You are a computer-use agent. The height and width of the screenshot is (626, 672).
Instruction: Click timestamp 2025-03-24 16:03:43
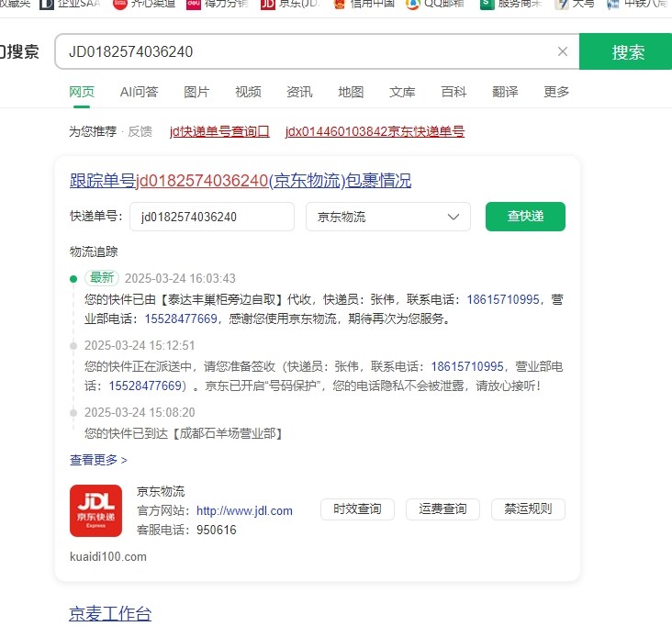180,278
